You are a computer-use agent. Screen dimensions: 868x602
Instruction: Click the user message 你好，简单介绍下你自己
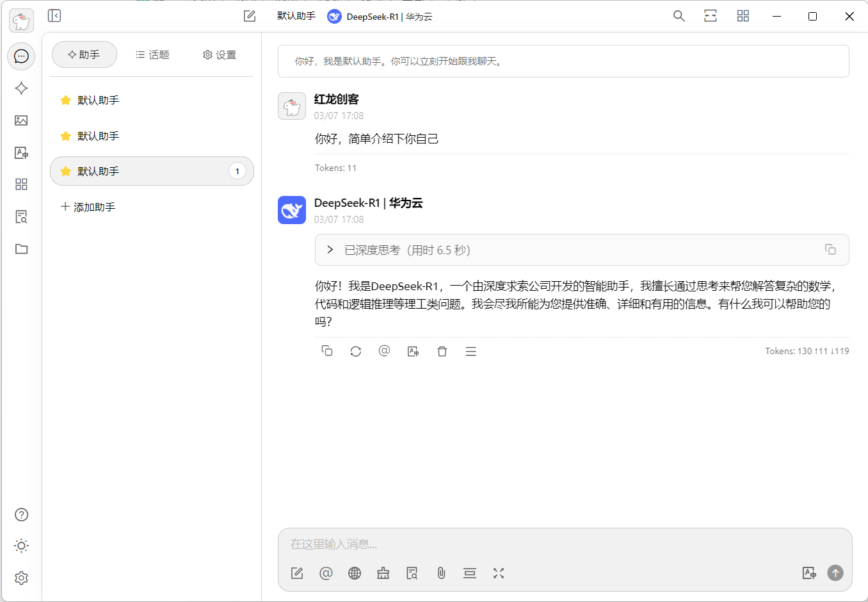[376, 139]
